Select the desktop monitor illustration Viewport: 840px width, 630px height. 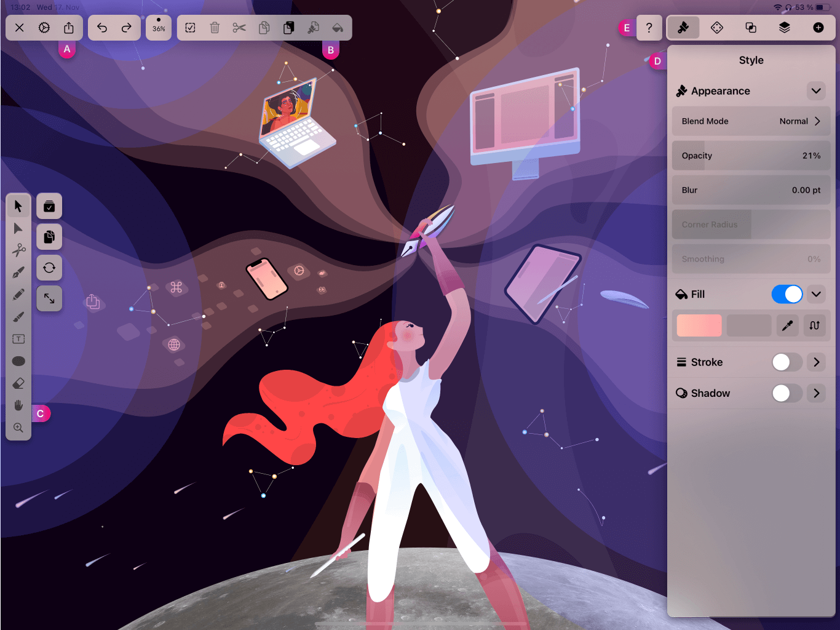[x=526, y=123]
